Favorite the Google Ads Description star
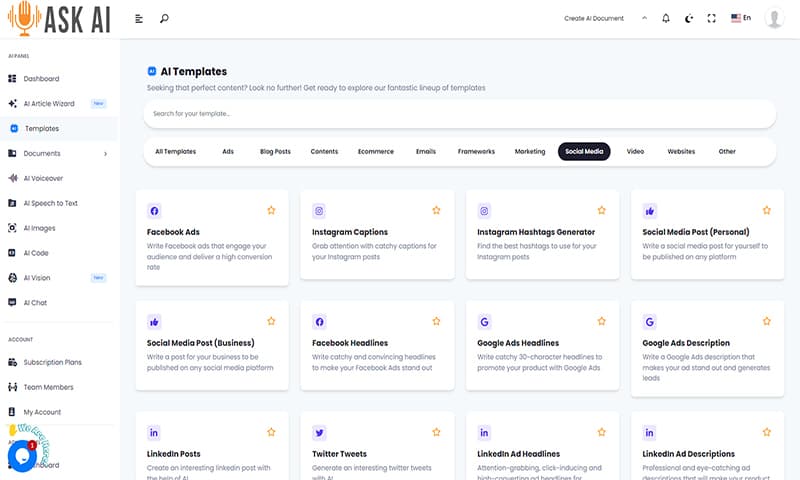800x480 pixels. pos(767,321)
